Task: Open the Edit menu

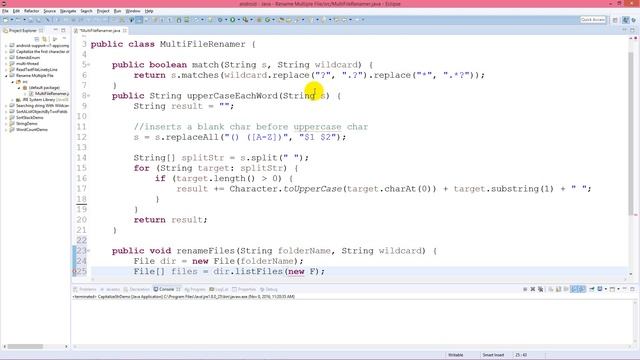Action: pyautogui.click(x=16, y=11)
